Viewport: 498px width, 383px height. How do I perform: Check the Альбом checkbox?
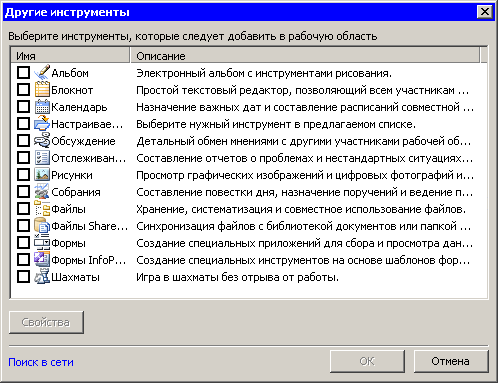[23, 72]
